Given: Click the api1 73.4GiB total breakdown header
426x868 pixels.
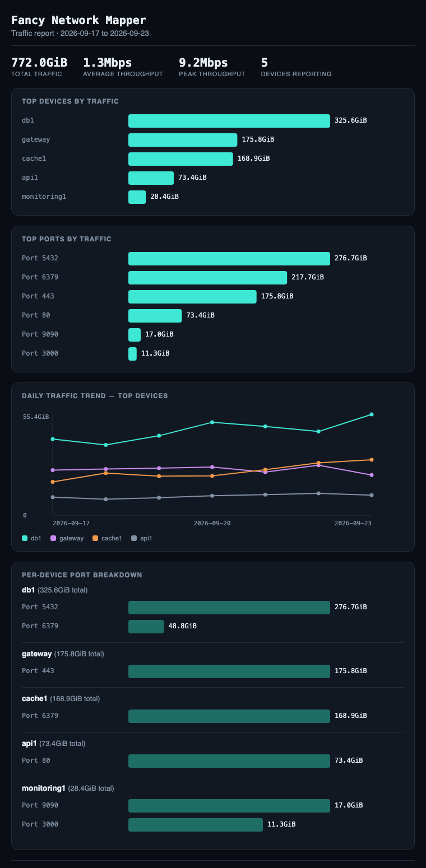Looking at the screenshot, I should pos(54,744).
